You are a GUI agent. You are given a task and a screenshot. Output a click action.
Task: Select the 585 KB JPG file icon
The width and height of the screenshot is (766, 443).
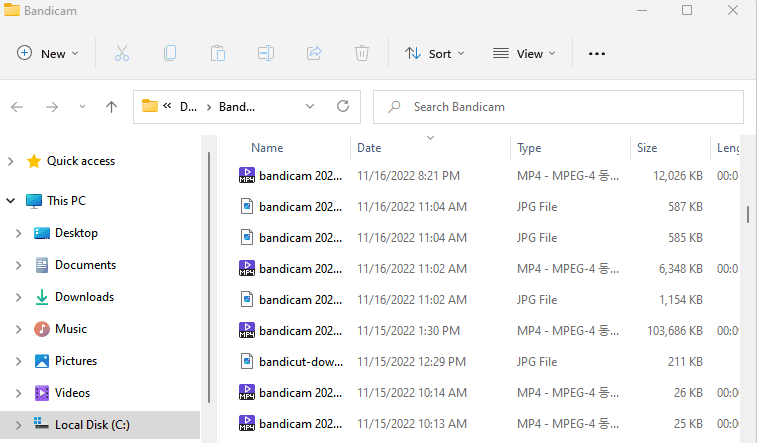[x=247, y=237]
